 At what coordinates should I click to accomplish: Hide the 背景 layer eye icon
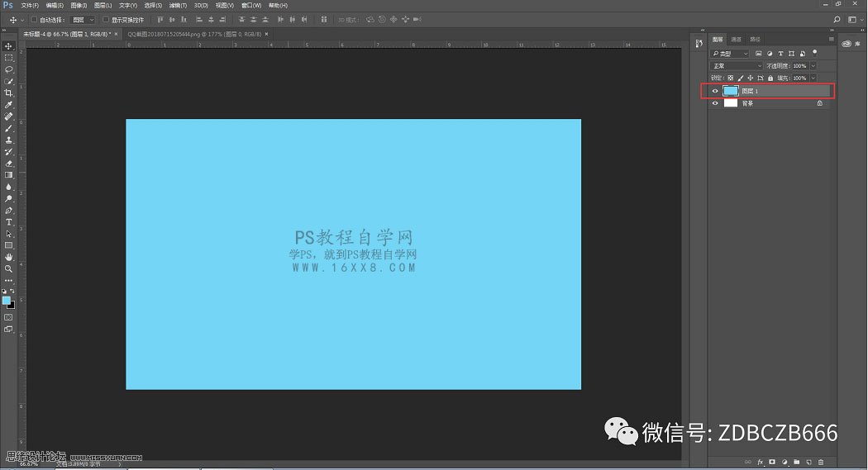715,103
